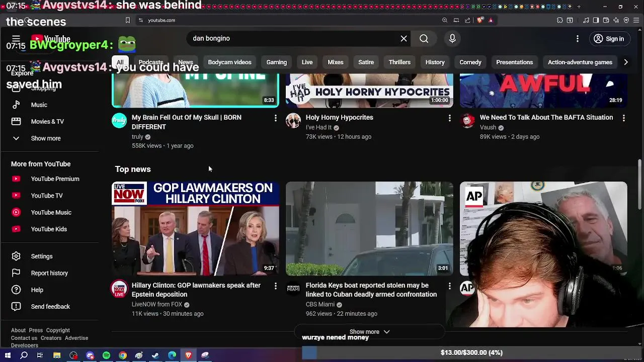Open the About footer link
This screenshot has height=362, width=644.
tap(18, 330)
